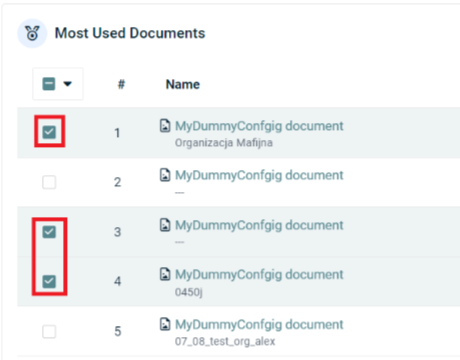Open MyDummyConfgig document in row 2
Screen dimensions: 460x360
click(259, 175)
